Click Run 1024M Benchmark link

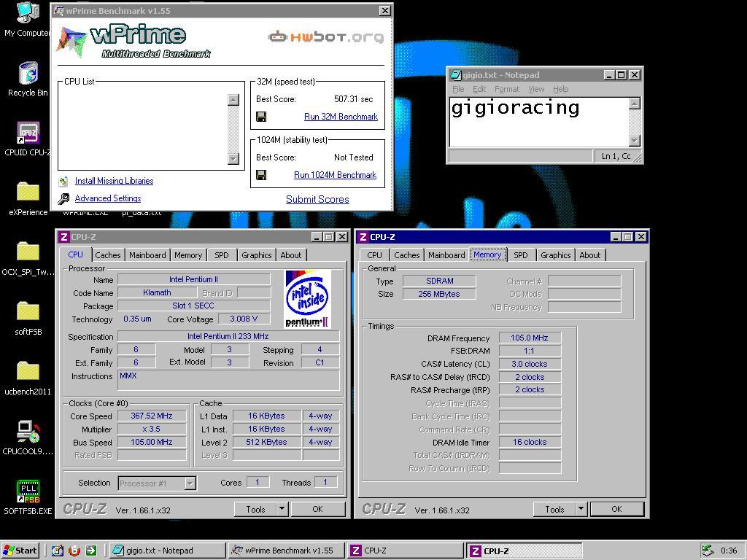pyautogui.click(x=335, y=175)
